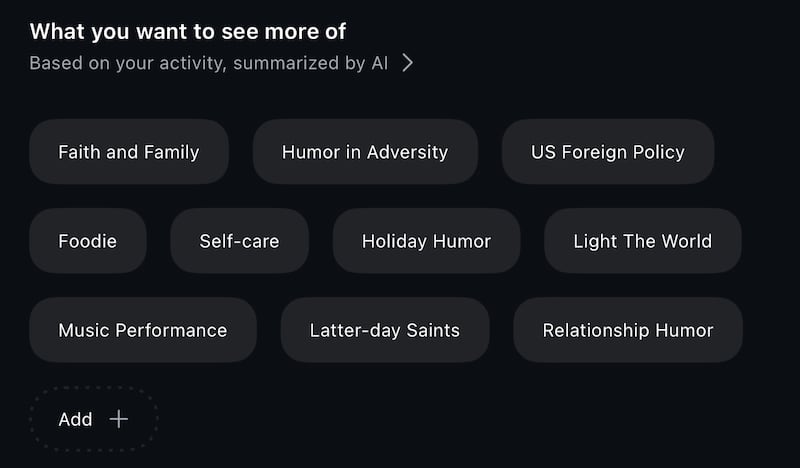Tap the Holiday Humor topic
This screenshot has height=468, width=800.
[426, 241]
